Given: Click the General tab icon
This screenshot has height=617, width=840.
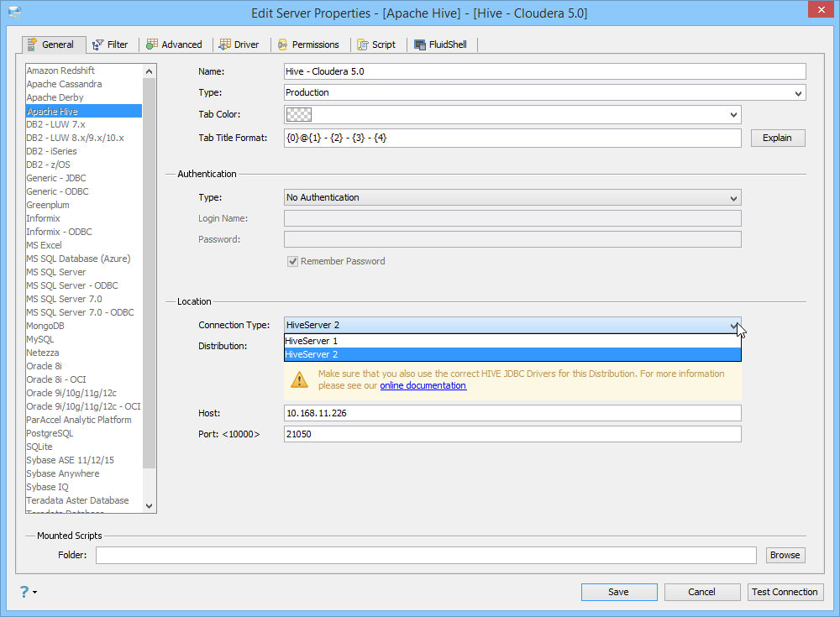Looking at the screenshot, I should 32,44.
